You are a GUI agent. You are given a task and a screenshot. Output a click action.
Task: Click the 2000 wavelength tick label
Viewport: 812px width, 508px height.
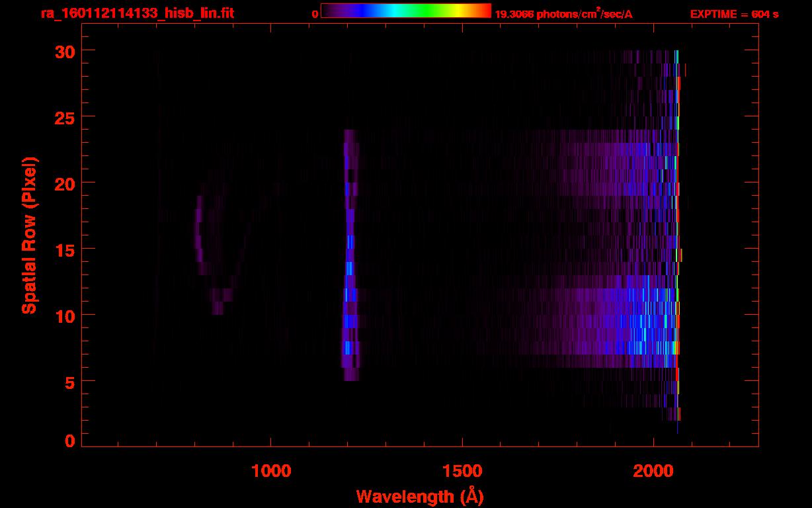[x=653, y=470]
